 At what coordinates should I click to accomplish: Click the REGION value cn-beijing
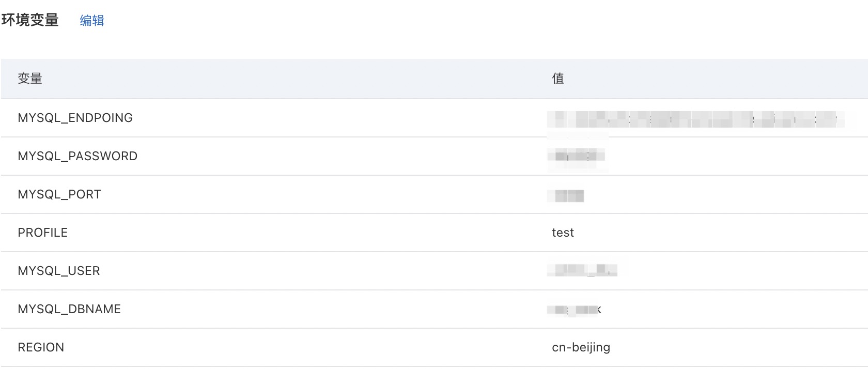[x=581, y=347]
